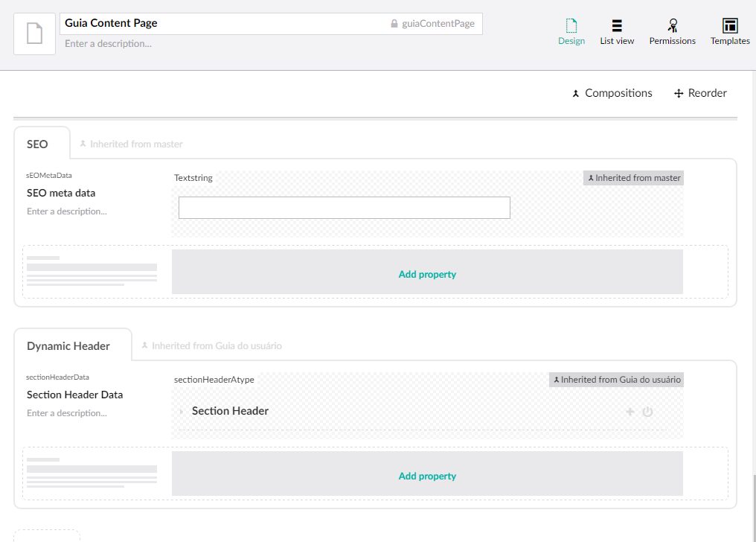Viewport: 756px width, 542px height.
Task: Click the Section Header Data property label
Action: [74, 395]
